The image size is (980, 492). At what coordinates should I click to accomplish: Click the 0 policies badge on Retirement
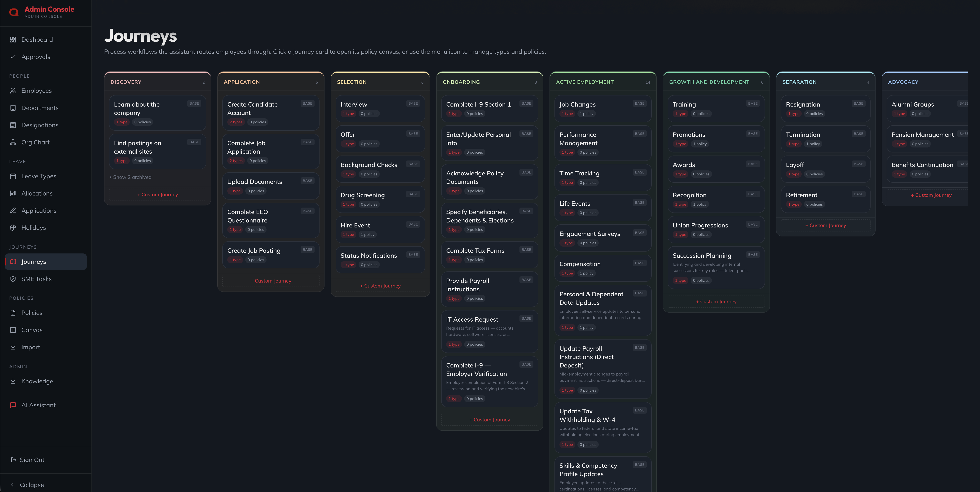pyautogui.click(x=814, y=204)
